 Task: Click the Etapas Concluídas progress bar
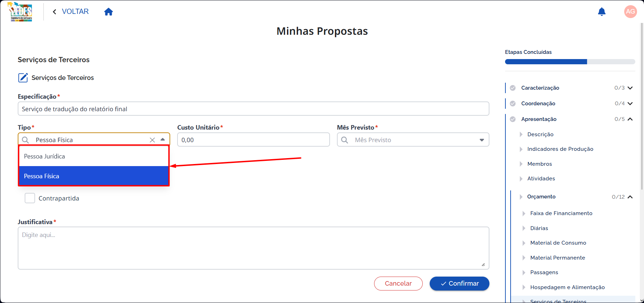pos(570,62)
